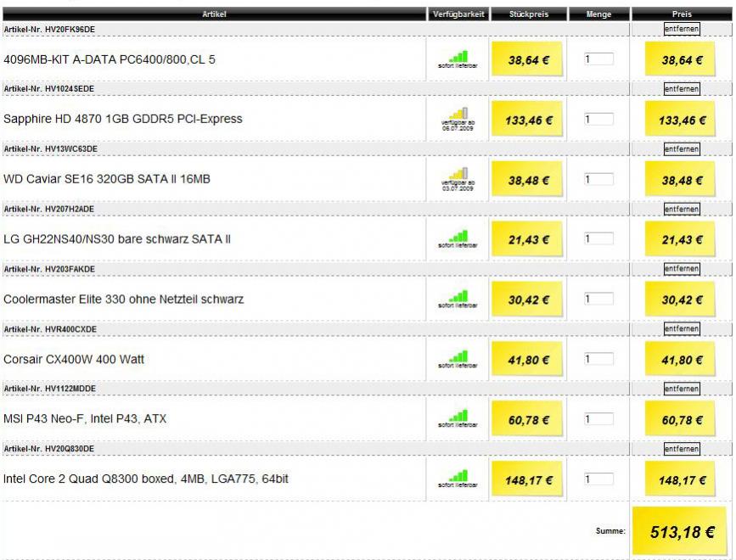Viewport: 736px width, 560px height.
Task: Open product 'Sapphire HD 4870 1GB GDDR5 PCI-Express'
Action: click(x=123, y=119)
